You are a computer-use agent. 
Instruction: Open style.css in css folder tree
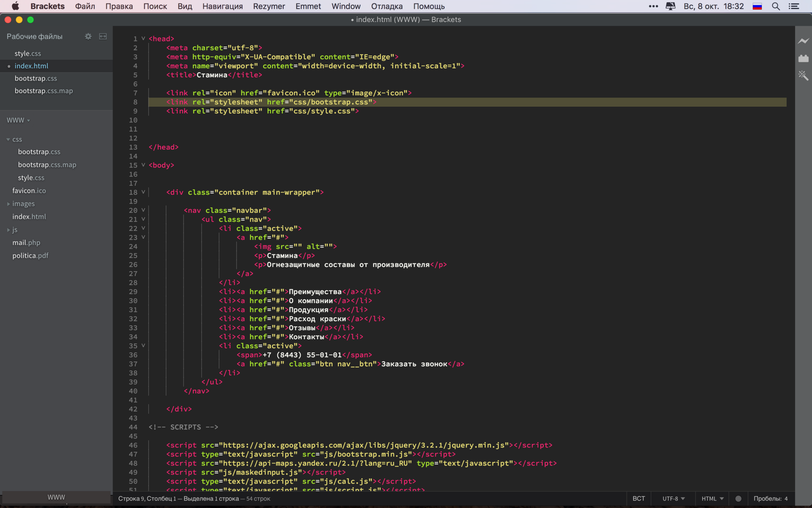click(x=31, y=178)
